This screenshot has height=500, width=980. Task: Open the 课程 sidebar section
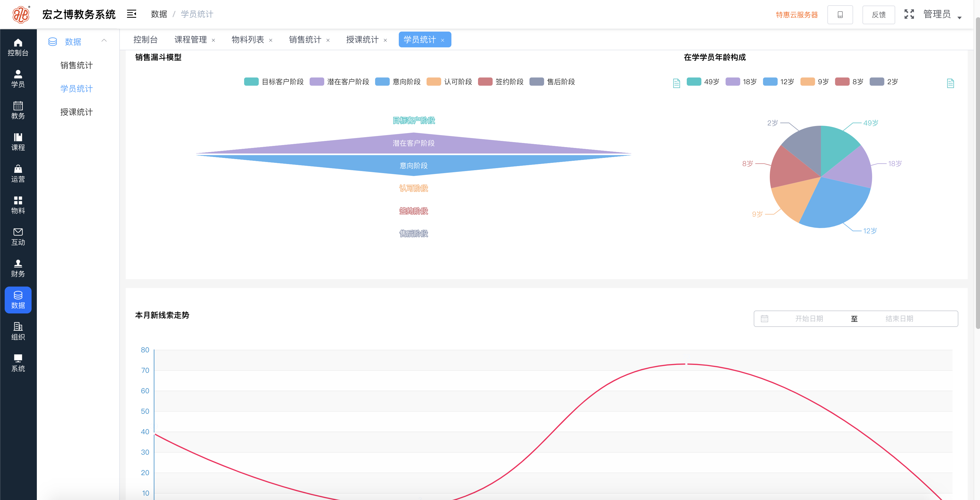18,142
